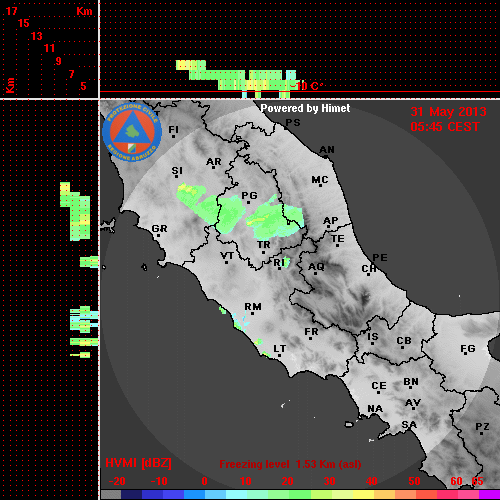Viewport: 500px width, 500px height.
Task: Click the date "31 May 2013"
Action: point(448,112)
